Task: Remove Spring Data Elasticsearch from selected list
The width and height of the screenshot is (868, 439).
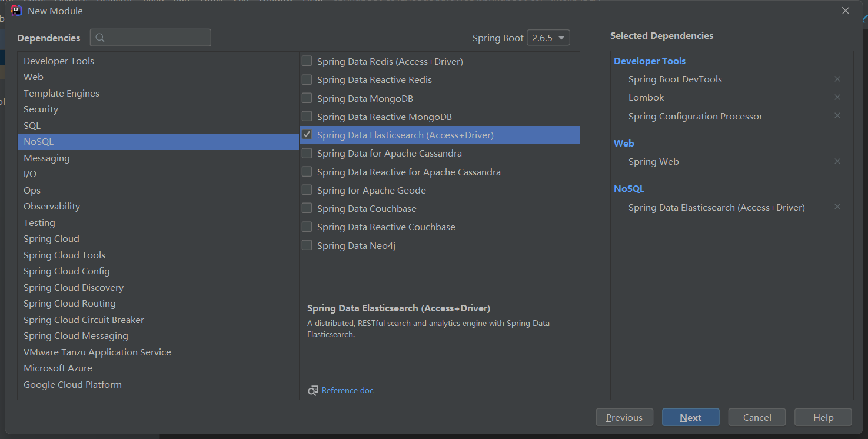Action: [837, 207]
